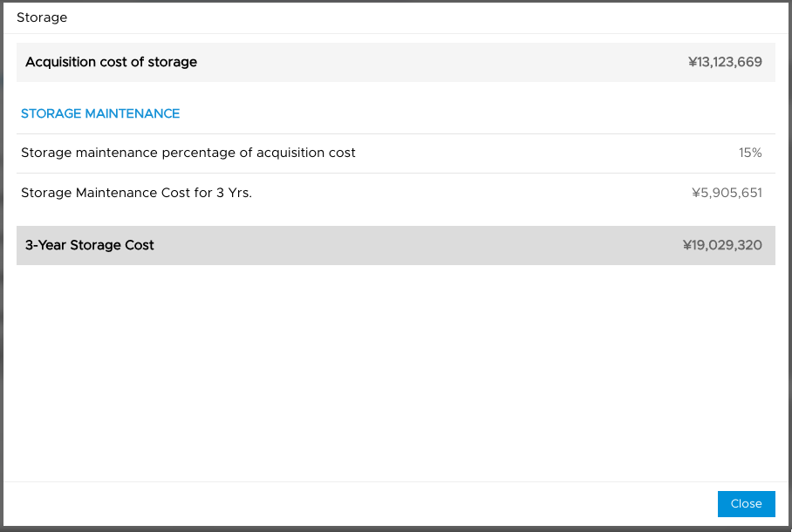Select the Storage Maintenance Cost for 3 Yrs. row
792x532 pixels.
(x=395, y=193)
